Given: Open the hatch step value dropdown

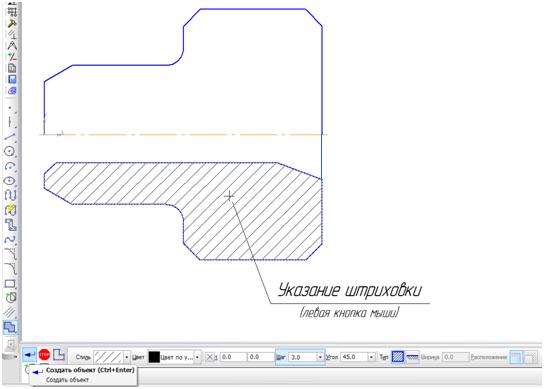Looking at the screenshot, I should pyautogui.click(x=320, y=357).
